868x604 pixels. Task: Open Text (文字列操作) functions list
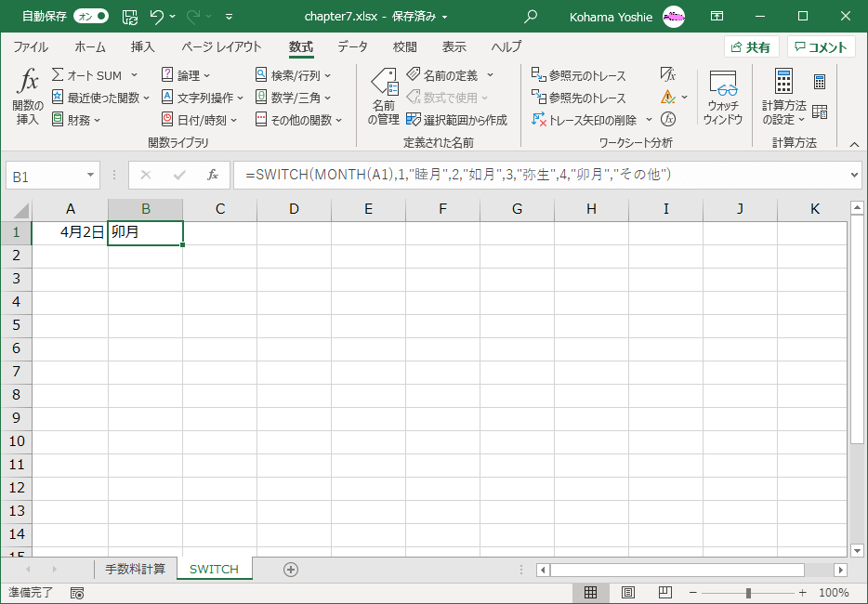202,98
